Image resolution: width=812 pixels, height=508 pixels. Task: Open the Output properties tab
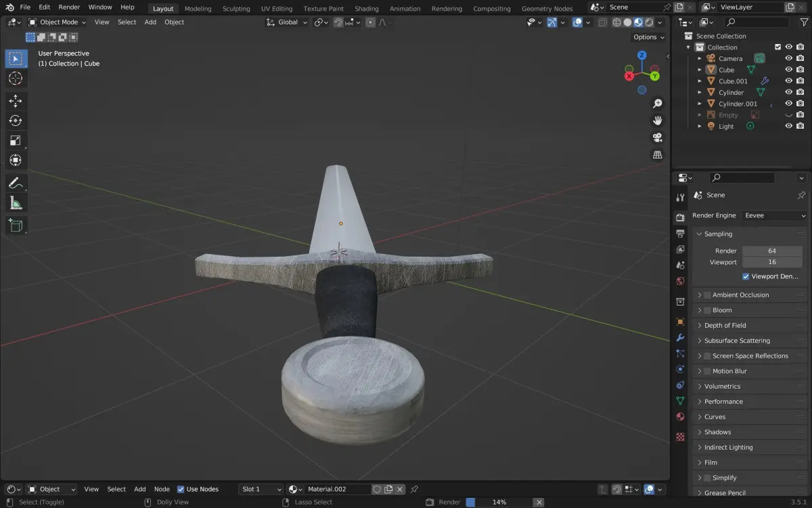pyautogui.click(x=680, y=234)
